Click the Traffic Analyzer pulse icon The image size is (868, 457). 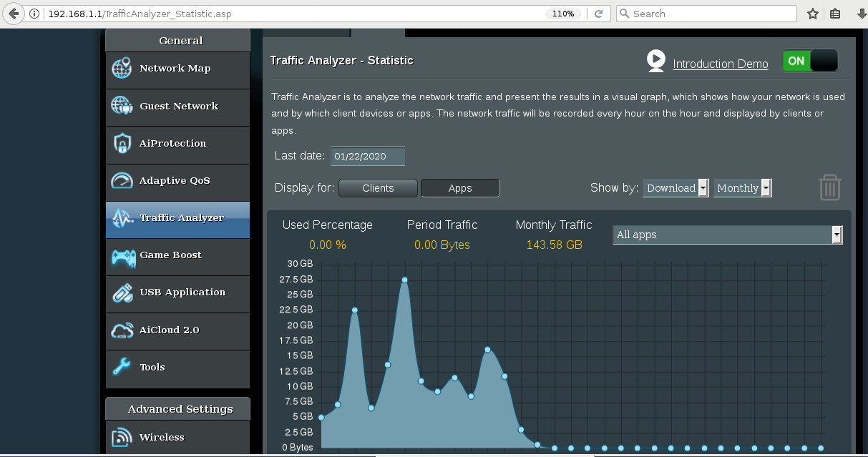(122, 218)
